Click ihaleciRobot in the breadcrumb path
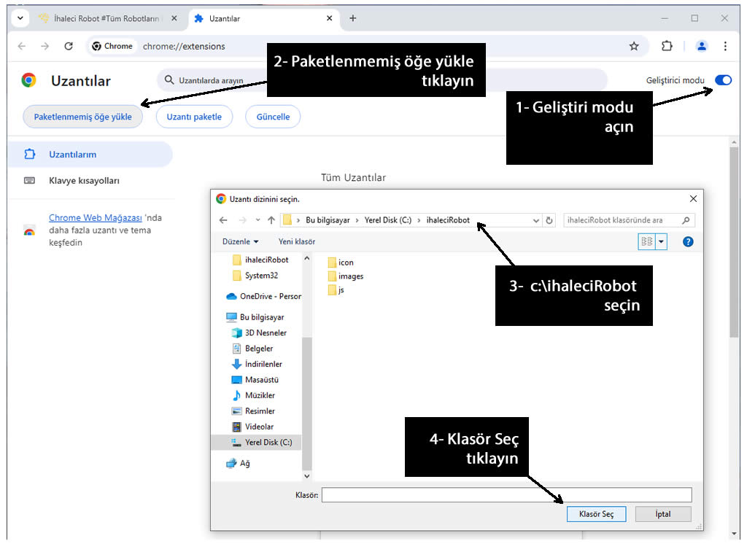747x560 pixels. (448, 220)
